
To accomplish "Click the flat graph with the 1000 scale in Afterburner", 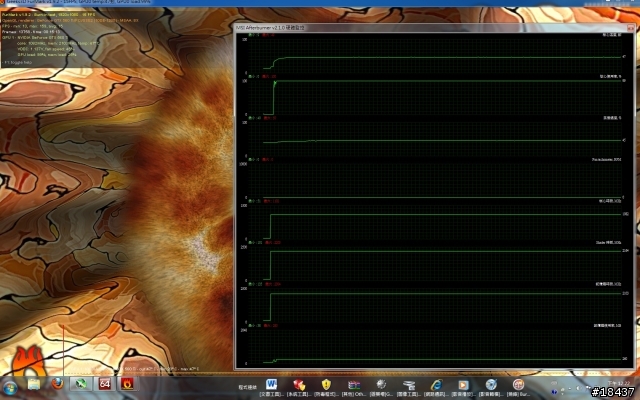I will click(x=435, y=180).
